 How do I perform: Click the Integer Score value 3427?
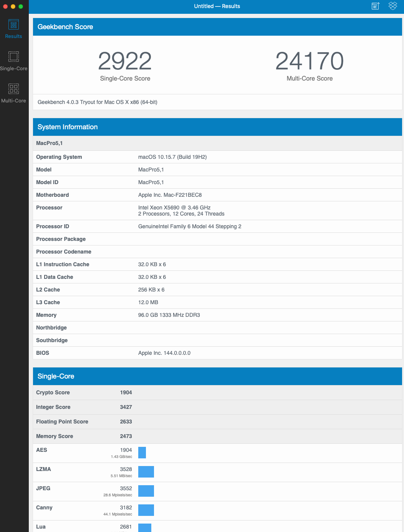(x=126, y=407)
